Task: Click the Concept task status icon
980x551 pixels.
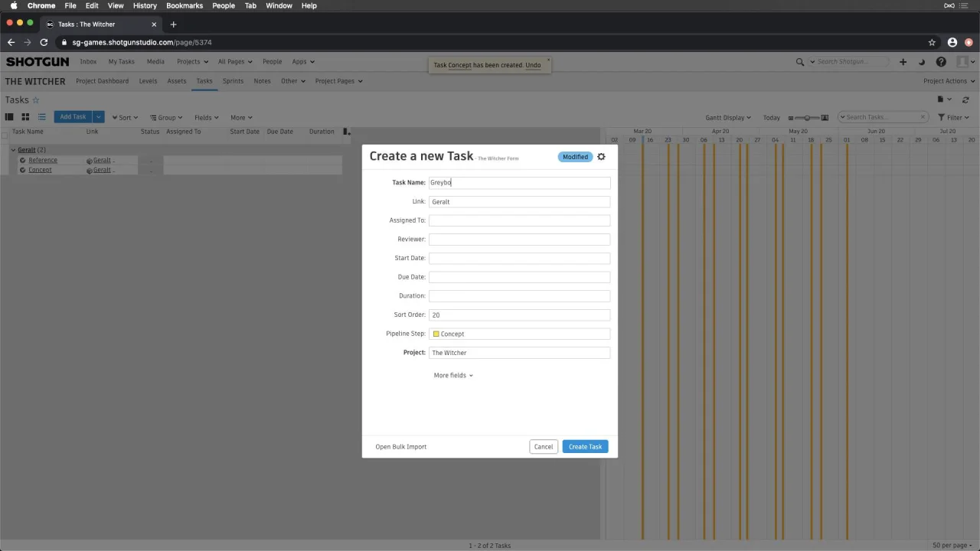Action: pyautogui.click(x=23, y=170)
